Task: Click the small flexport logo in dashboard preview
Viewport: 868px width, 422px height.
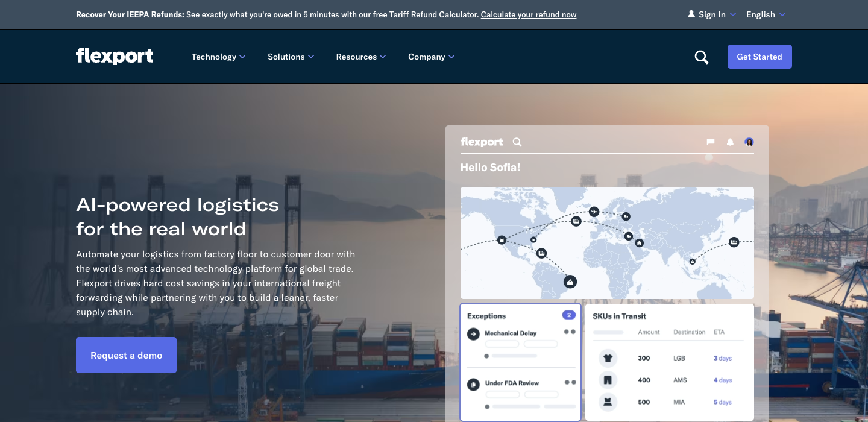Action: (482, 142)
